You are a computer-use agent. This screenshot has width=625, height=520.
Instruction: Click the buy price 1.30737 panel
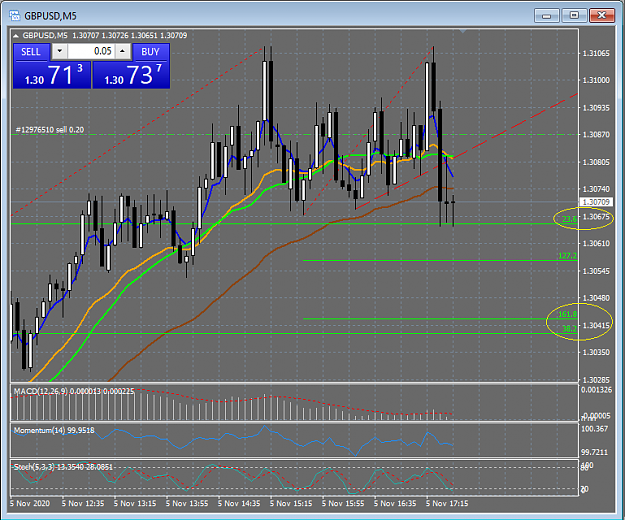[x=131, y=75]
